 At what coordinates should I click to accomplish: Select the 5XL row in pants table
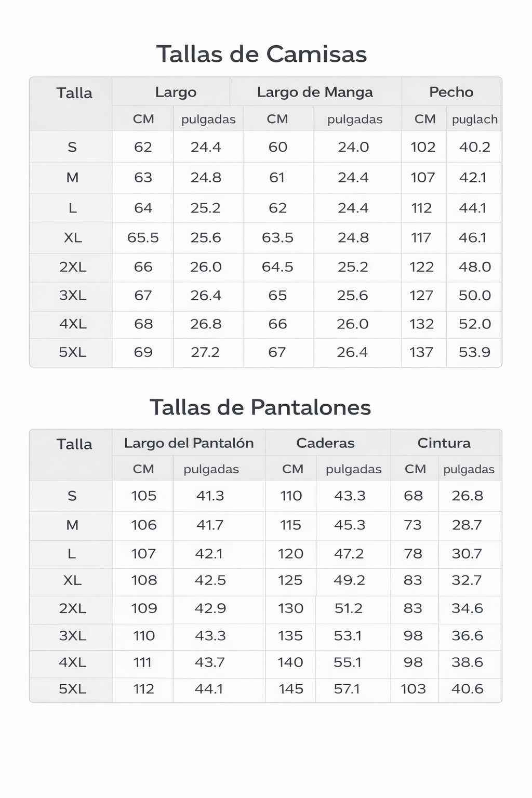tap(265, 689)
